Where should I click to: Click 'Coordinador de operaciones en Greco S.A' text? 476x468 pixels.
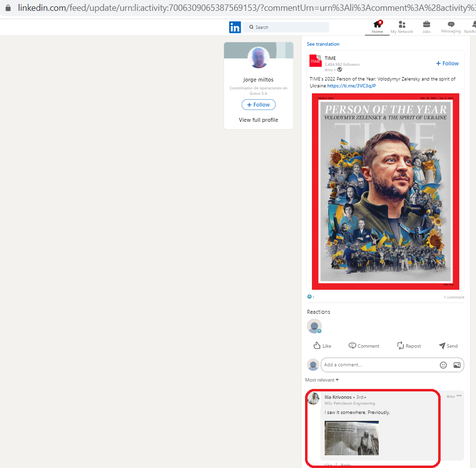coord(258,91)
